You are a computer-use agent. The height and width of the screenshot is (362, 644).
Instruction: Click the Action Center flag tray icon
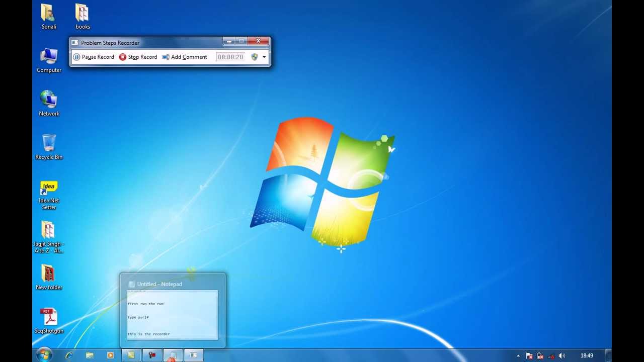coord(529,355)
